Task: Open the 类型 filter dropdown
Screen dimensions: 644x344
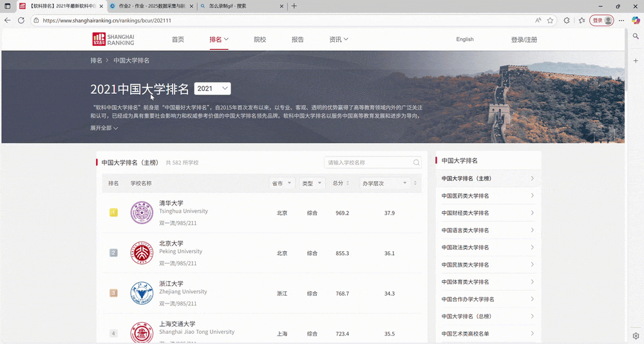Action: point(312,184)
